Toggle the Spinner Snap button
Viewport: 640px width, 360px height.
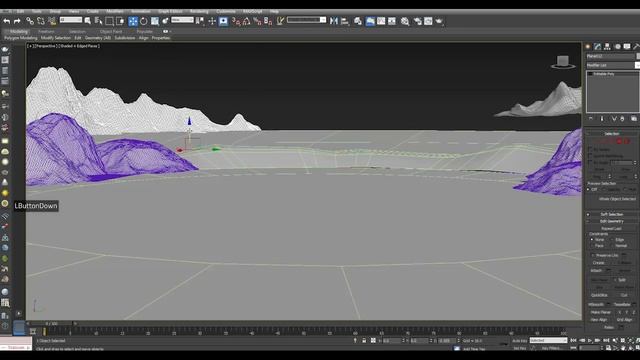tap(268, 21)
